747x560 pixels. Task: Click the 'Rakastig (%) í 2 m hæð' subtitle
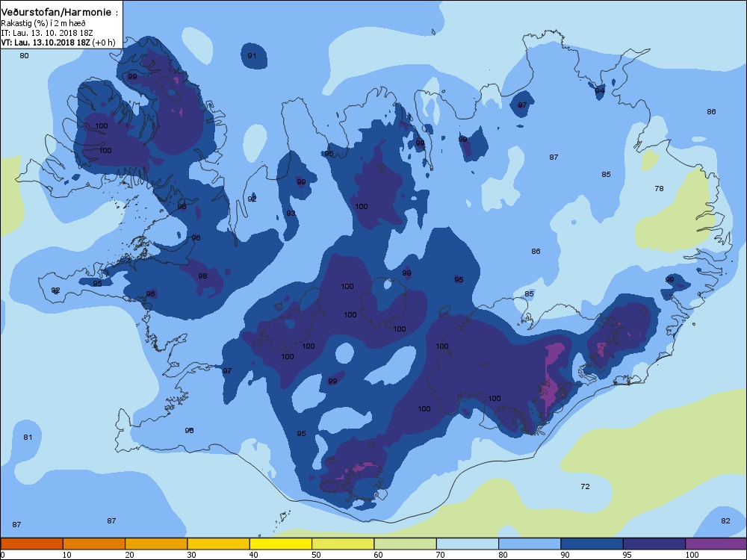pos(43,23)
